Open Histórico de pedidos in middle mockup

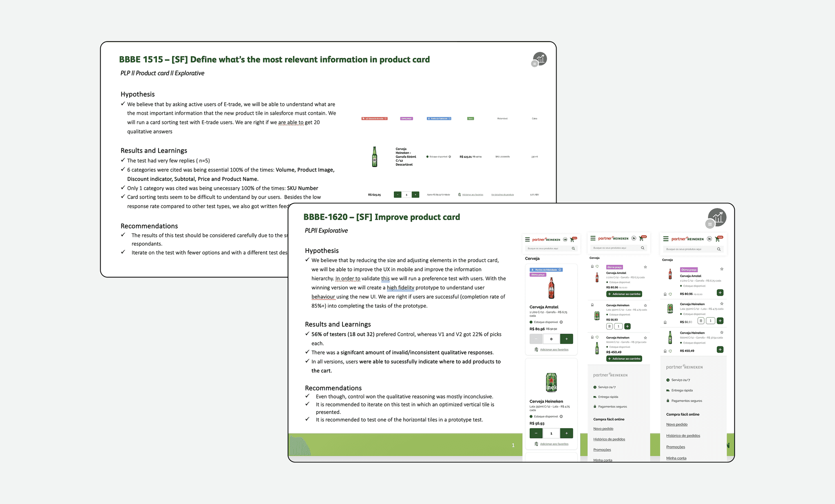pos(609,439)
